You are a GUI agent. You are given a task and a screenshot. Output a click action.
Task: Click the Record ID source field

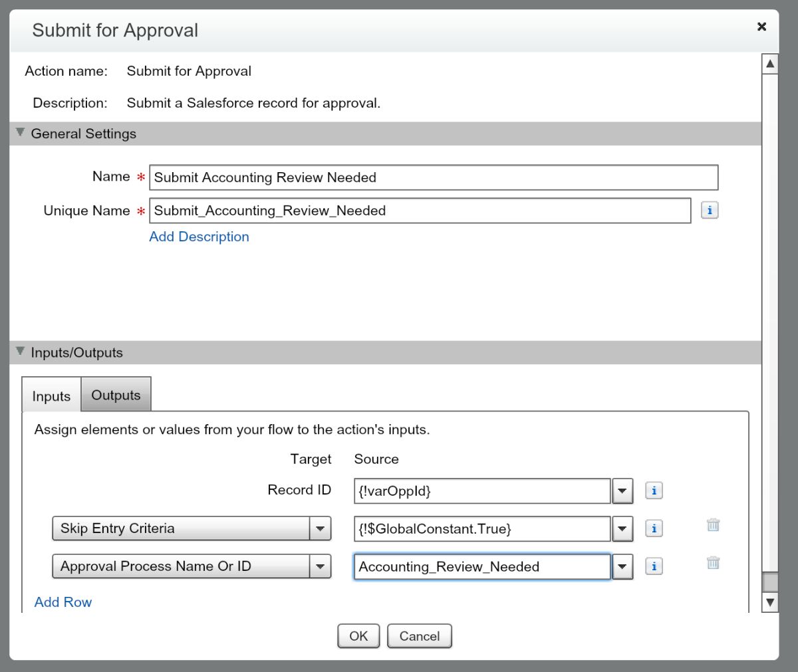482,491
